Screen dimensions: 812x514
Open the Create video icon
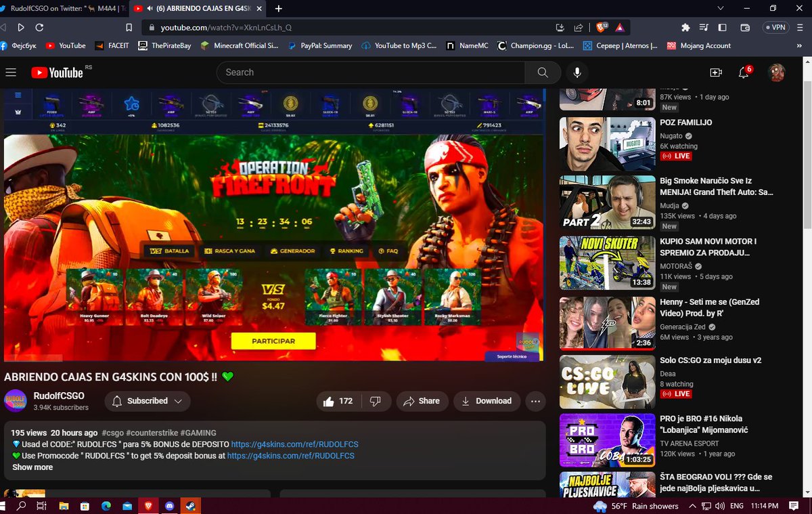[716, 72]
